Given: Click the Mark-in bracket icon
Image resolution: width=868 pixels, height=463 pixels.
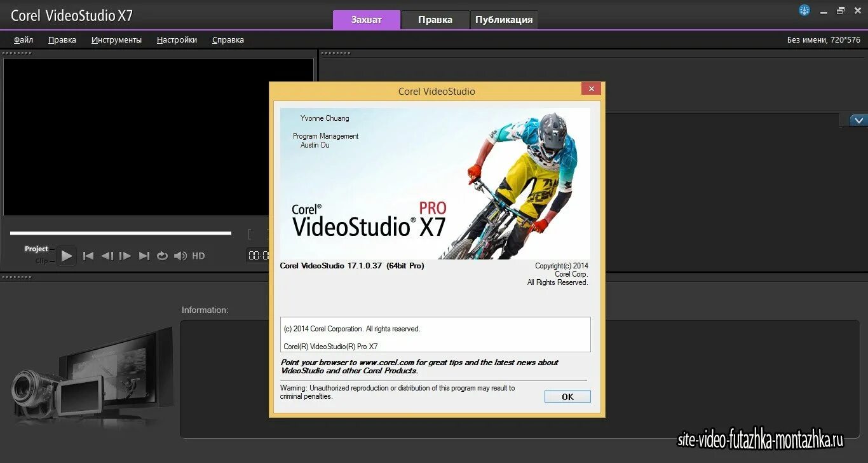Looking at the screenshot, I should (x=250, y=235).
